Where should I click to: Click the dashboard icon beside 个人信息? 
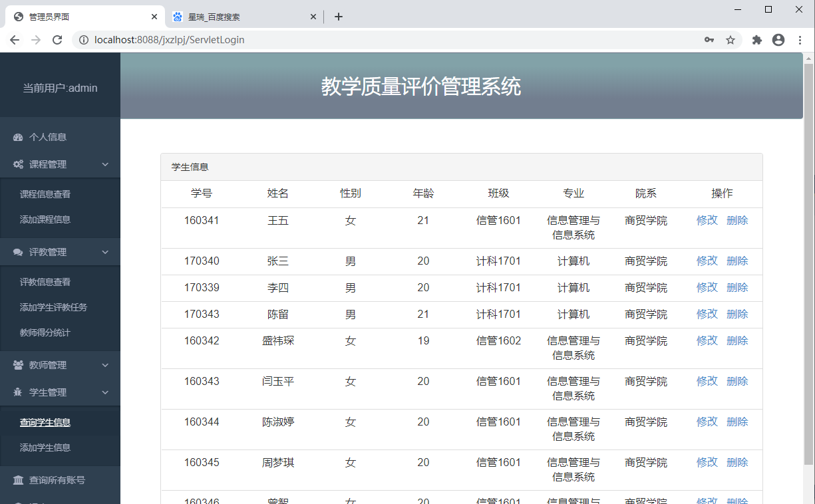[x=19, y=137]
